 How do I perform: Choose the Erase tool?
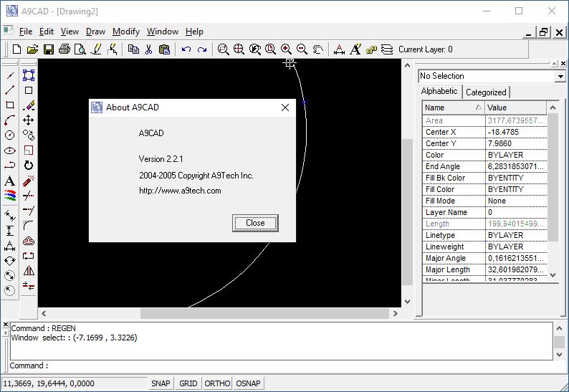tap(29, 105)
